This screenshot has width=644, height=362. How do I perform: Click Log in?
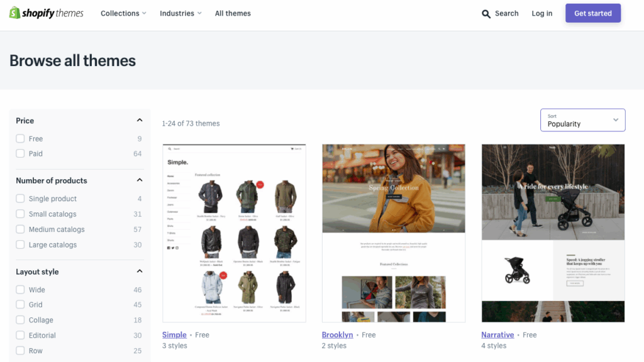541,13
